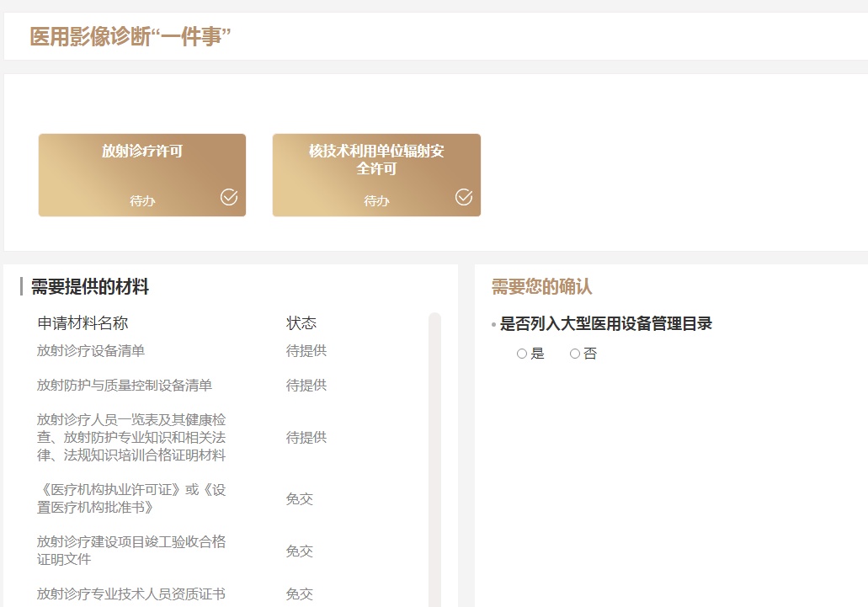Screen dimensions: 868x607
Task: Click 待办 status on 放射诊疗许可 card
Action: (x=142, y=201)
